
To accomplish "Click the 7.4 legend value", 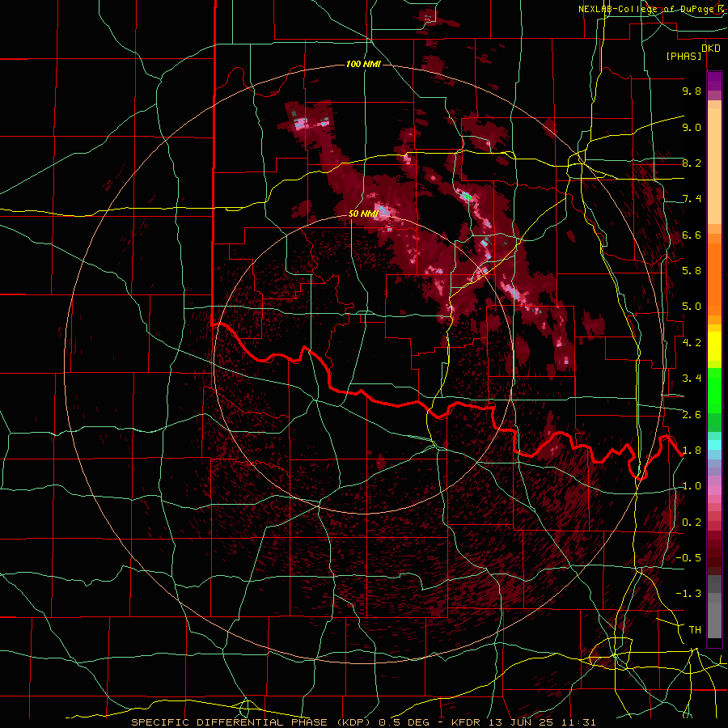I will tap(692, 199).
